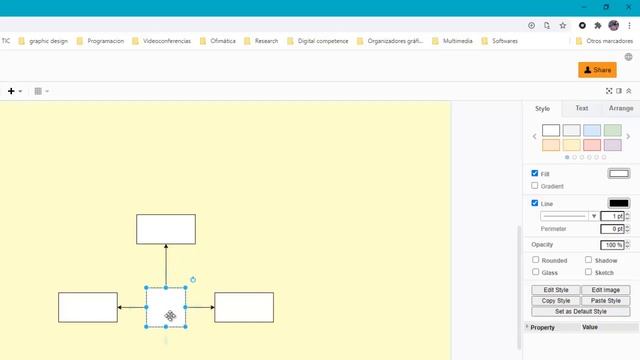Open the fill color picker
640x360 pixels.
619,173
